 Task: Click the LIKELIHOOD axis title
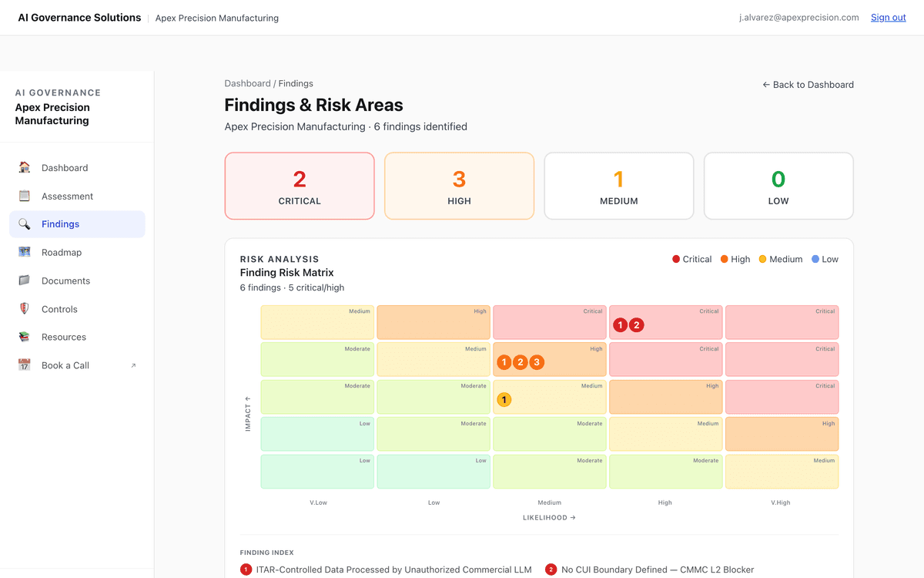coord(549,518)
